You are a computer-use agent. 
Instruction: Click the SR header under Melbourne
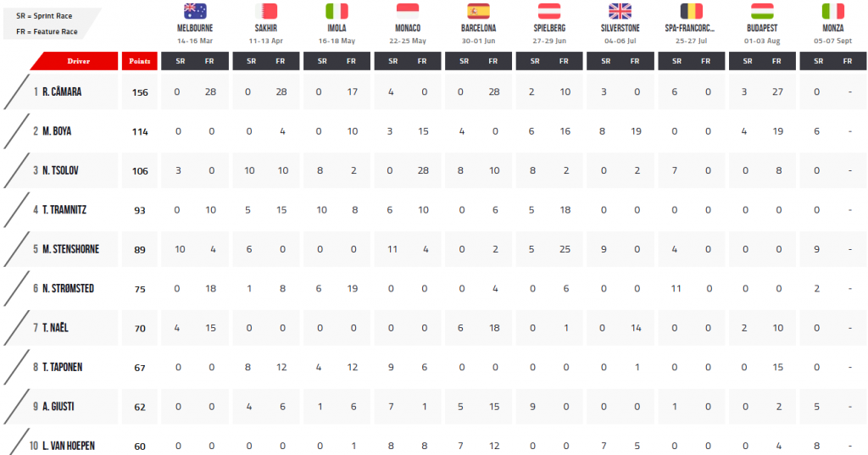point(181,61)
